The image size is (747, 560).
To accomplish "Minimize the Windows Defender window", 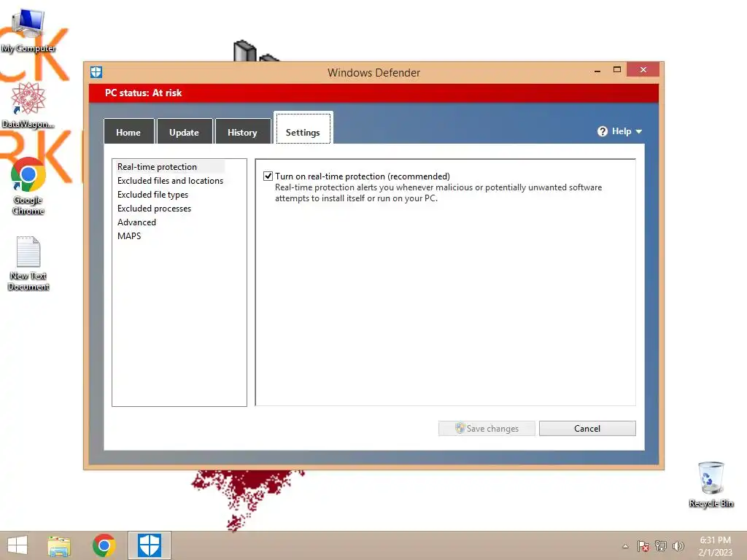I will 597,71.
